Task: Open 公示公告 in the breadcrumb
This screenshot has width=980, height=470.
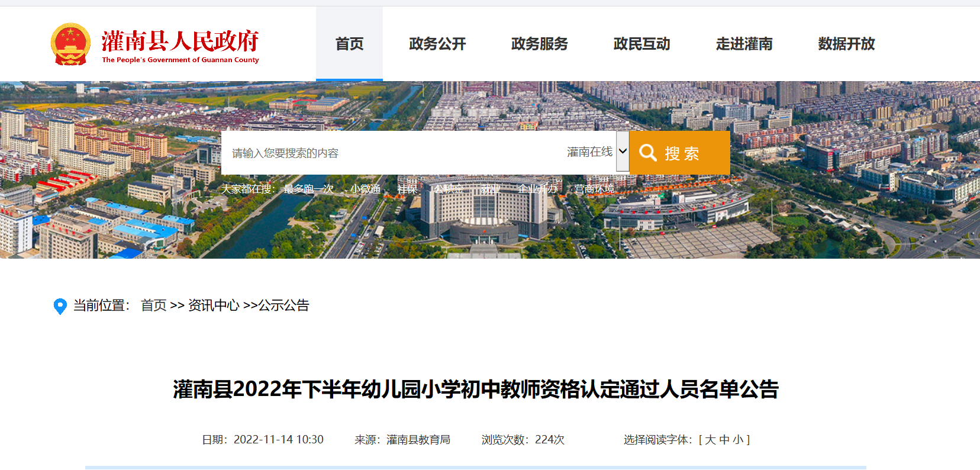Action: pyautogui.click(x=283, y=305)
